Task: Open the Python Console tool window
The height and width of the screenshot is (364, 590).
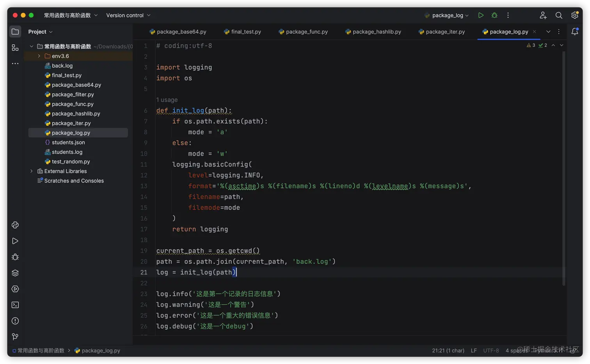Action: point(15,225)
